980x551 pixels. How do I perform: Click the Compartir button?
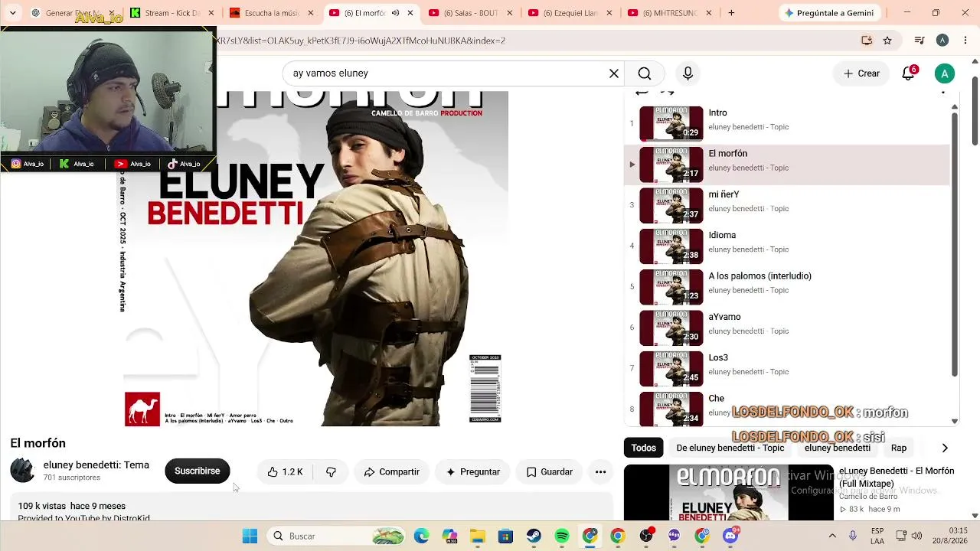point(391,472)
